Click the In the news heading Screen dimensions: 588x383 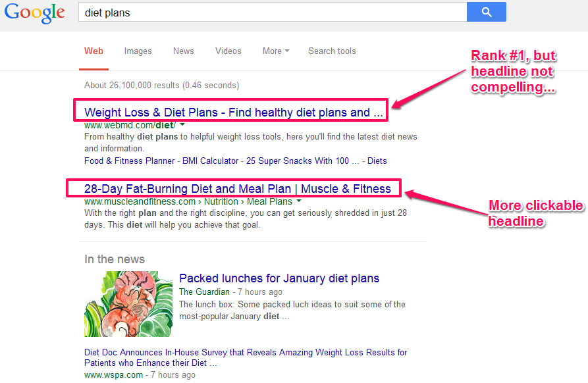(x=115, y=259)
